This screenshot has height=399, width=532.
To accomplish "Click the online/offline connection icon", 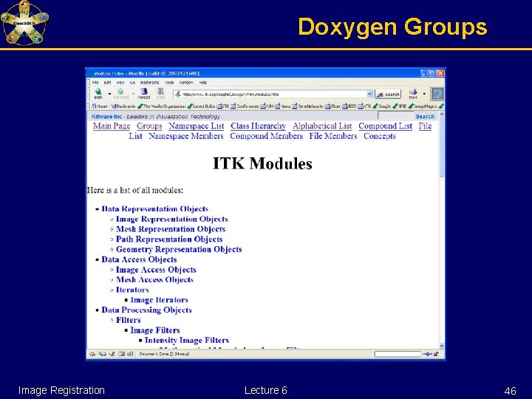I will 427,354.
